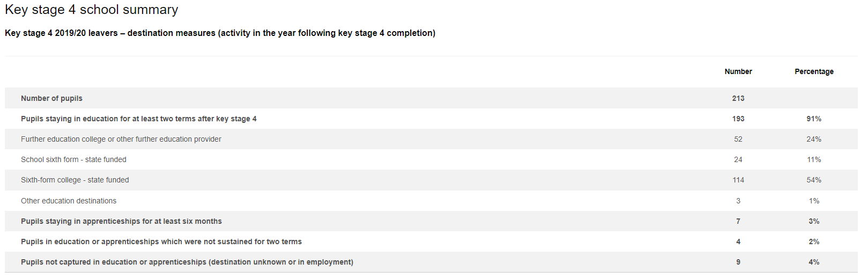Viewport: 868px width, 278px height.
Task: Click the Key stage 4 school summary heading
Action: [x=91, y=10]
